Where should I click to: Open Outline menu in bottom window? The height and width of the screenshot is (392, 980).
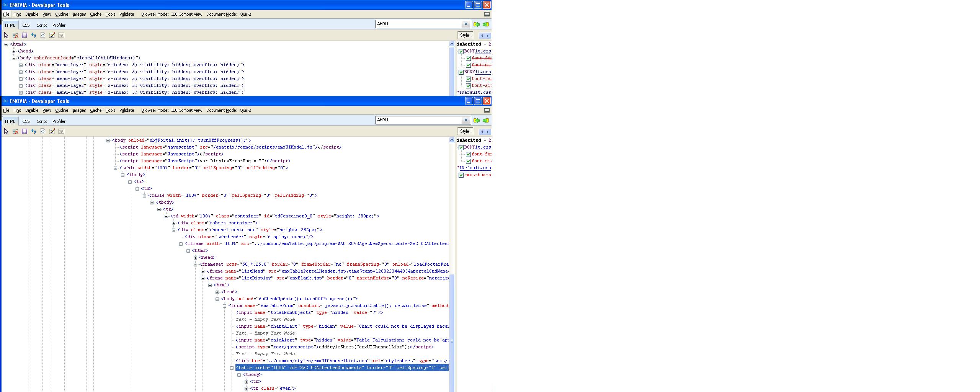point(62,110)
